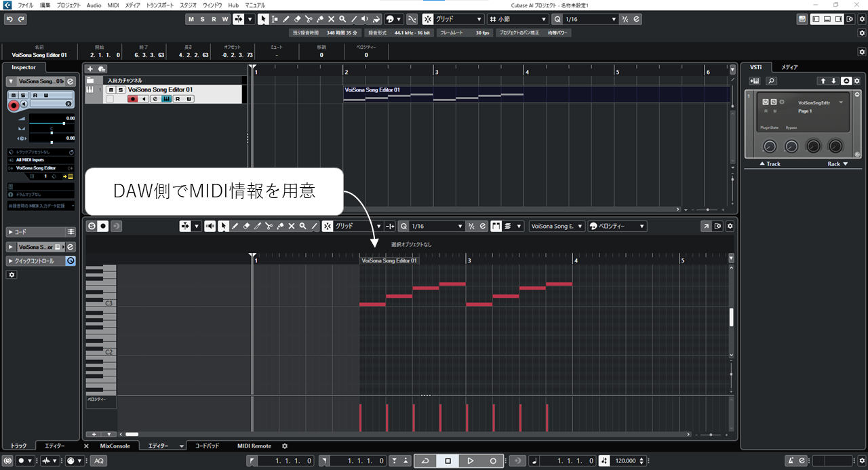
Task: Switch to the コードパッド tab
Action: [207, 446]
